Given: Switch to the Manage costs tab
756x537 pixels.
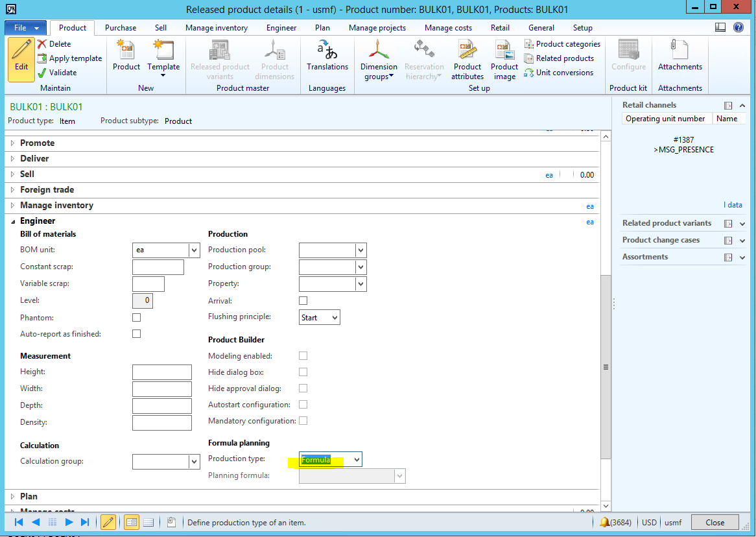Looking at the screenshot, I should click(448, 28).
